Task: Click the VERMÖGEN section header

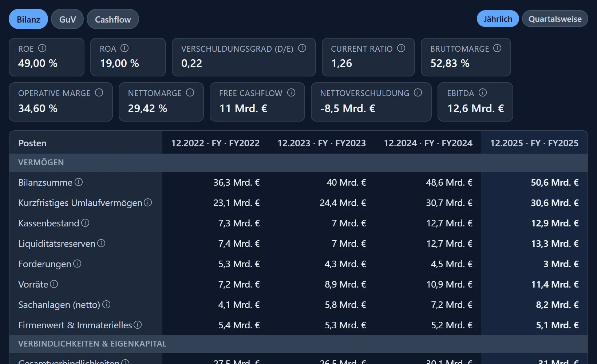Action: [x=298, y=162]
